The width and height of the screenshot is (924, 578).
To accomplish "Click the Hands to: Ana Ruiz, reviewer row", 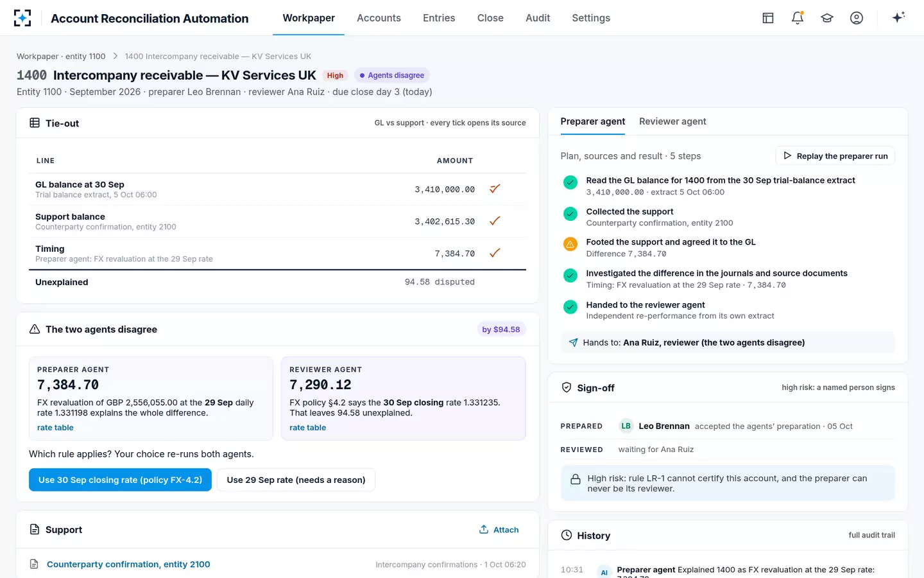I will click(x=728, y=342).
